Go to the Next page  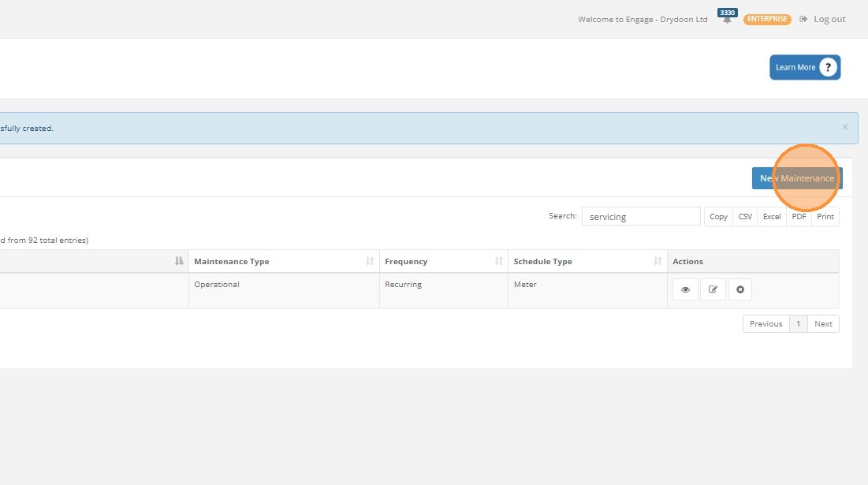click(x=823, y=324)
